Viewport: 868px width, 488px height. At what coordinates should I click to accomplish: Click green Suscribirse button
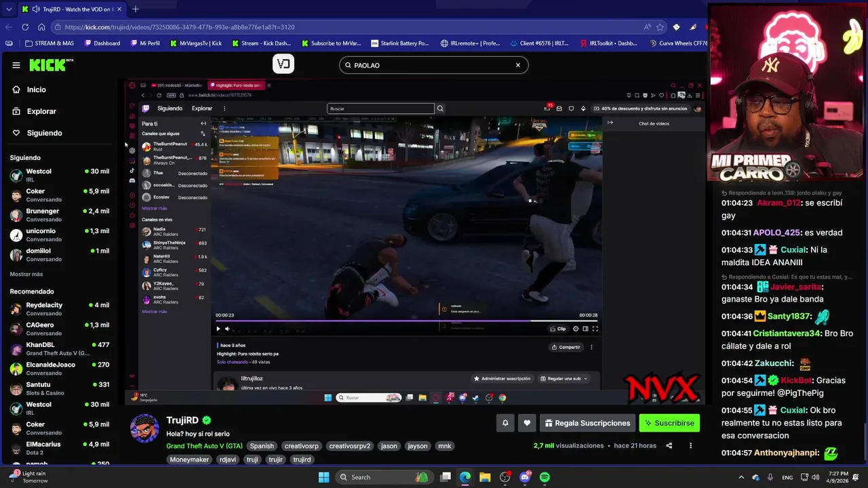tap(669, 423)
